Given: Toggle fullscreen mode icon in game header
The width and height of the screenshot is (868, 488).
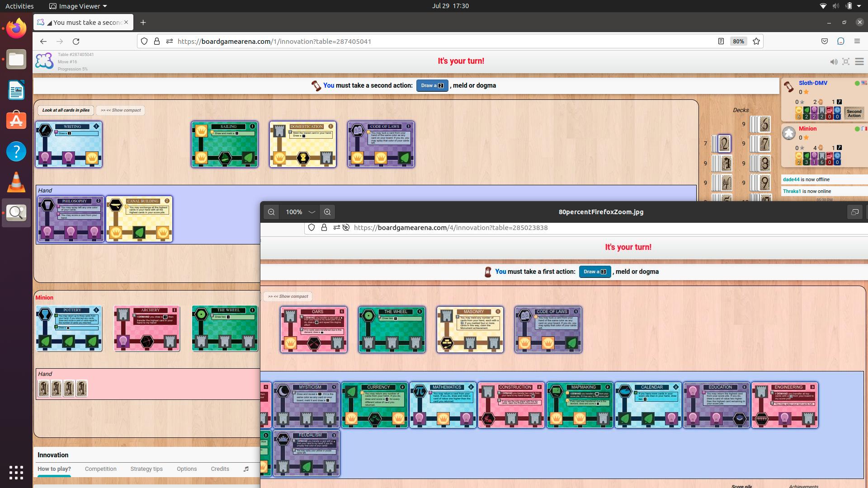Looking at the screenshot, I should point(846,62).
